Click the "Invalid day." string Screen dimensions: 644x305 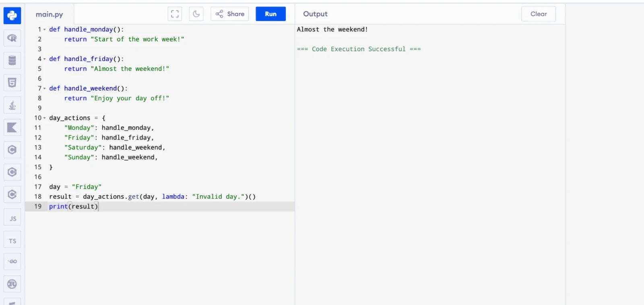click(x=219, y=196)
